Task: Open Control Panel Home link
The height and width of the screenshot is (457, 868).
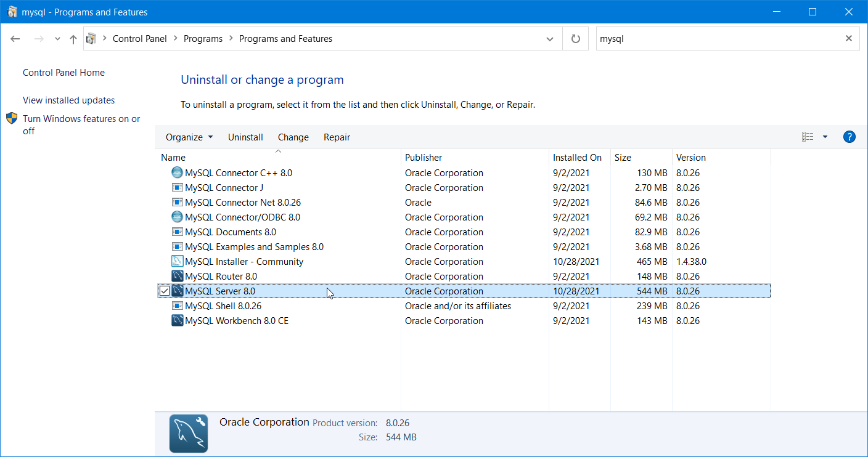Action: tap(63, 73)
